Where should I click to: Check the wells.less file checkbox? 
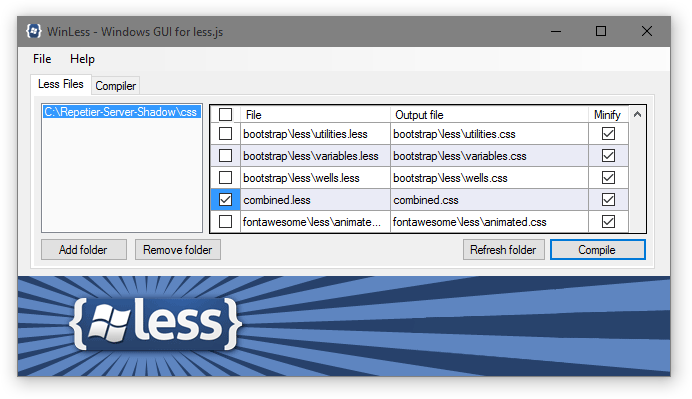[226, 178]
